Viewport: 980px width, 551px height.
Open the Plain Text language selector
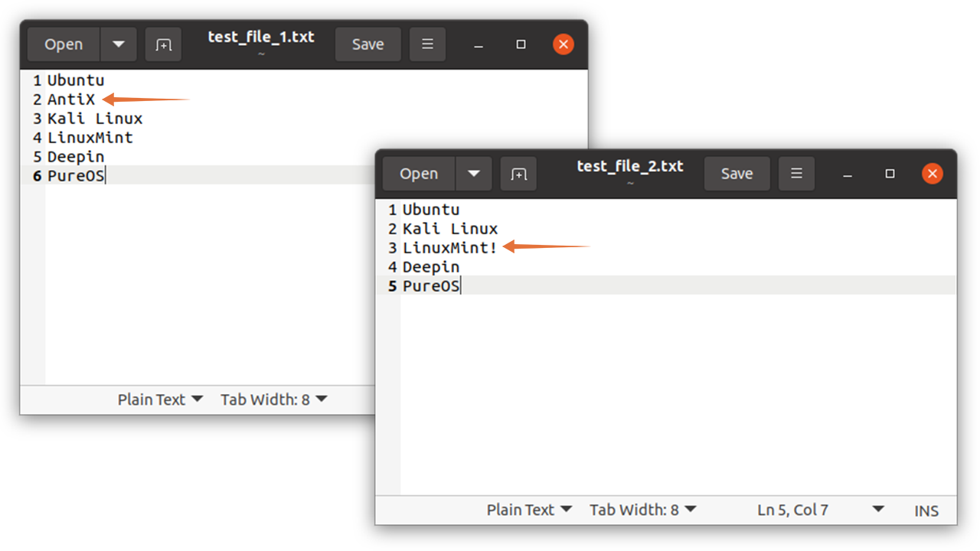[529, 509]
